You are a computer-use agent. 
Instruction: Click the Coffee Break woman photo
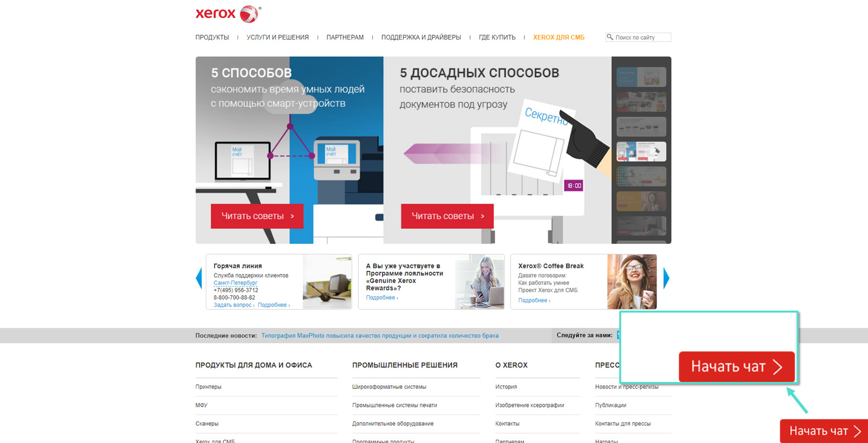click(x=632, y=282)
